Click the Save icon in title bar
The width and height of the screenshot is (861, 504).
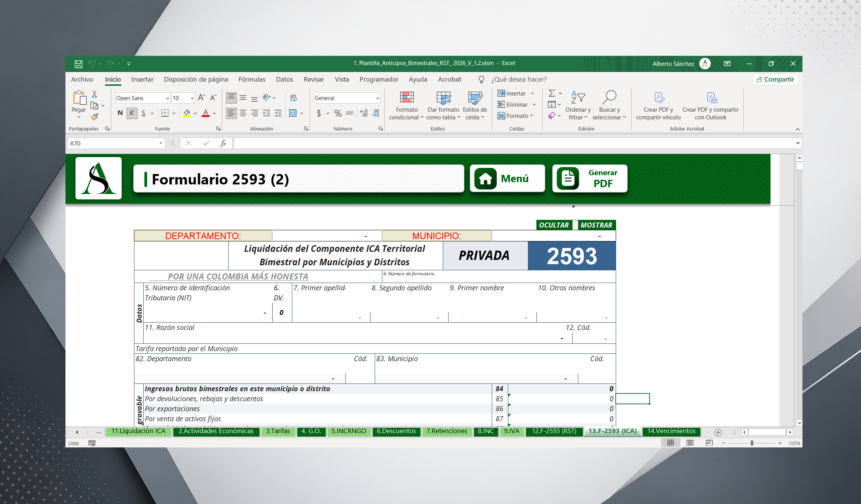79,64
